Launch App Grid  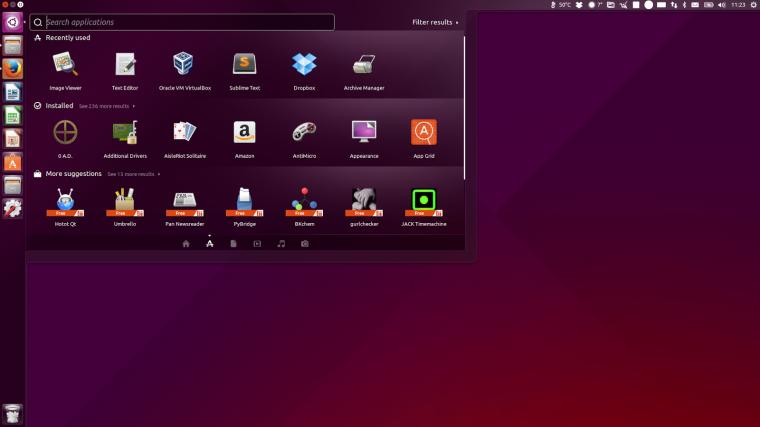pos(424,139)
